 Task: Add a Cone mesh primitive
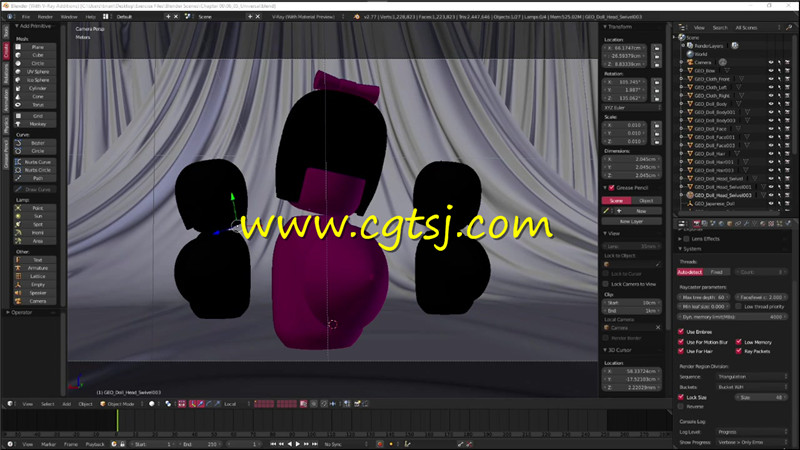click(x=35, y=96)
